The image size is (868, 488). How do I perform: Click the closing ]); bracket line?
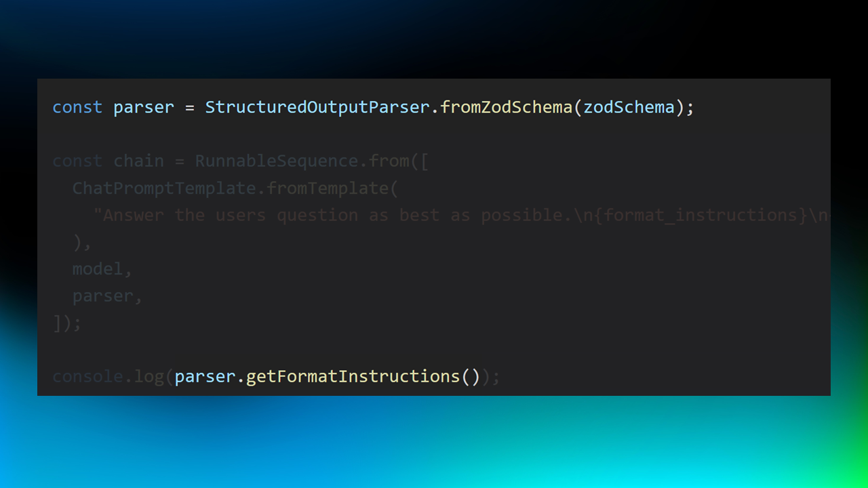point(67,323)
